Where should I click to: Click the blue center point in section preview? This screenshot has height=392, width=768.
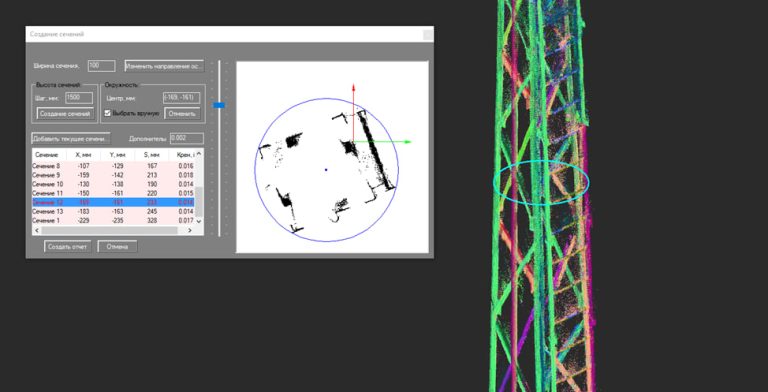(326, 170)
